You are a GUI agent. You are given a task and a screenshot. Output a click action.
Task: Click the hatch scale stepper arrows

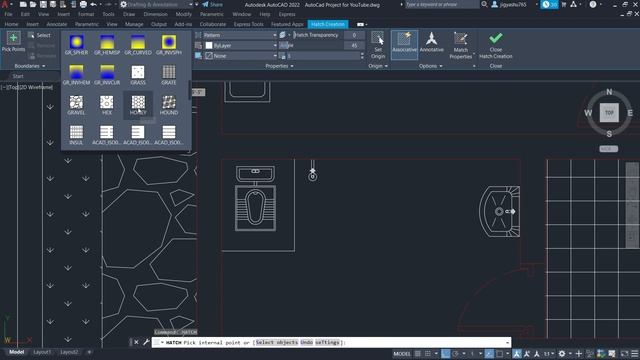coord(362,56)
